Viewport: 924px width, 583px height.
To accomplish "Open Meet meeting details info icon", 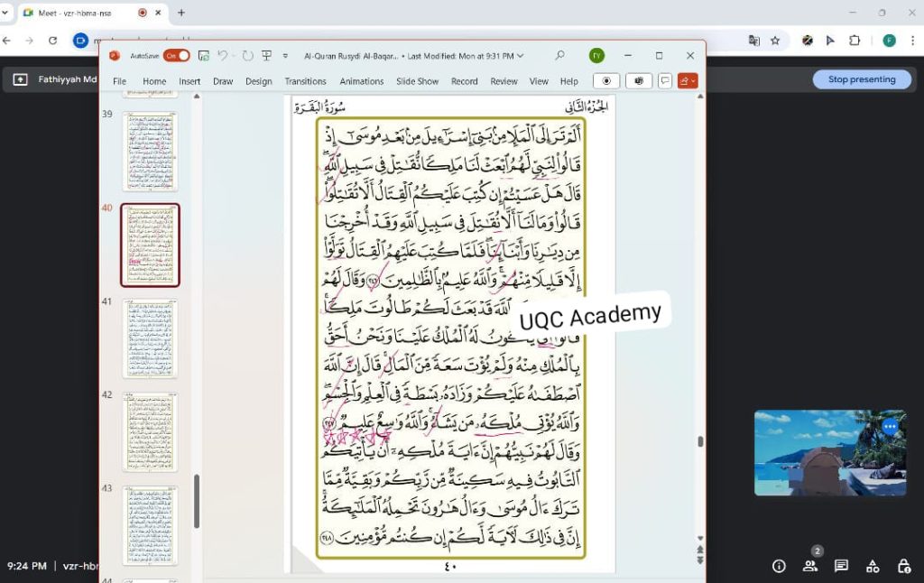I will [x=779, y=566].
